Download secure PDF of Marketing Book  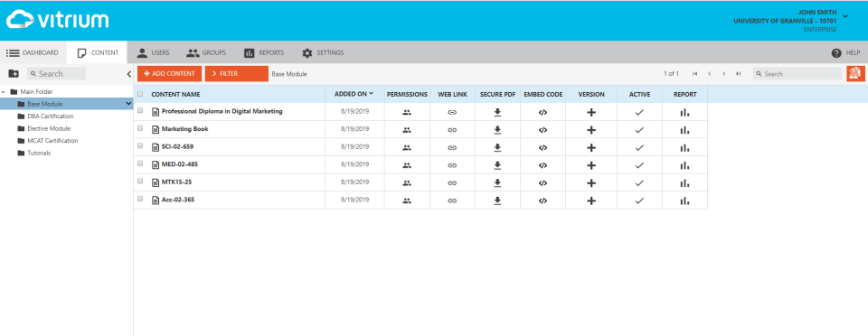pos(497,130)
